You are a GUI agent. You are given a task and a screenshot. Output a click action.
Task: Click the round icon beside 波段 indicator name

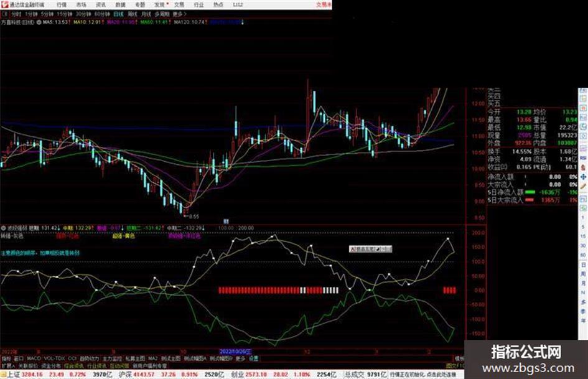coord(3,228)
